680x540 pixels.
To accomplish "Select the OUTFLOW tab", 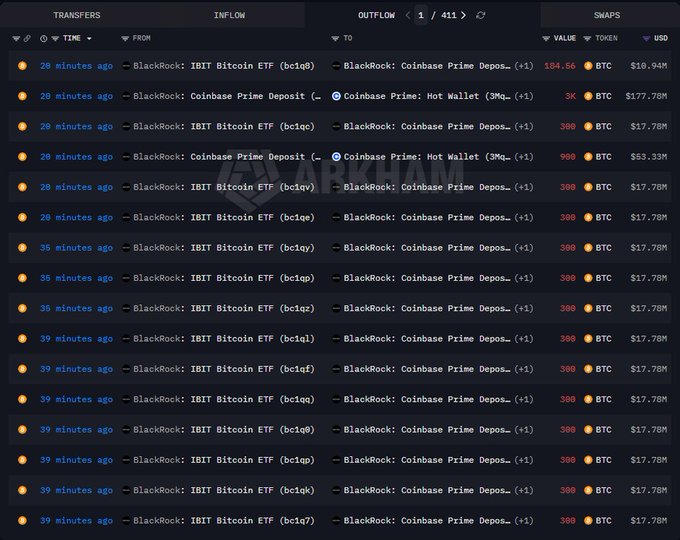I will click(376, 15).
